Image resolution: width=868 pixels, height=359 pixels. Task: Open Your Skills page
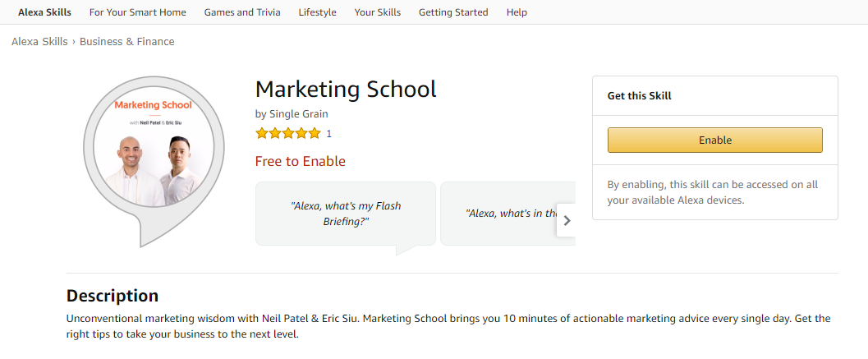[x=378, y=12]
